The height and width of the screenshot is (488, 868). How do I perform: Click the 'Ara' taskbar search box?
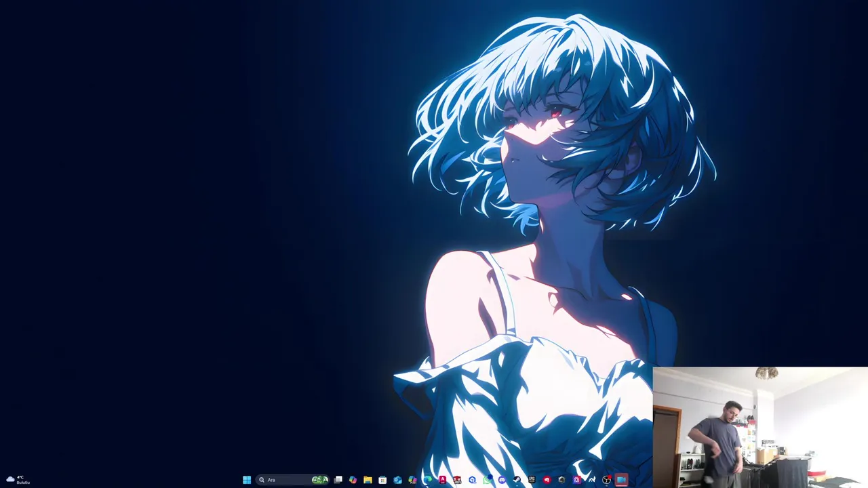[293, 480]
